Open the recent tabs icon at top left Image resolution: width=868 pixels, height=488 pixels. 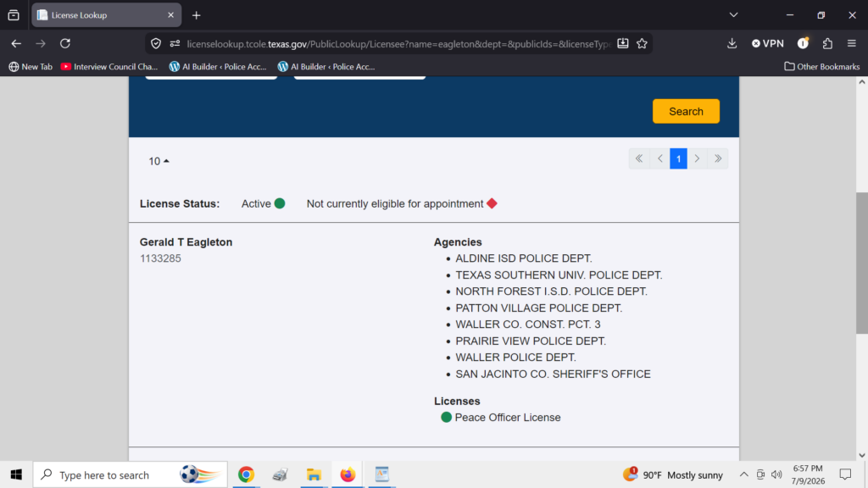(14, 15)
